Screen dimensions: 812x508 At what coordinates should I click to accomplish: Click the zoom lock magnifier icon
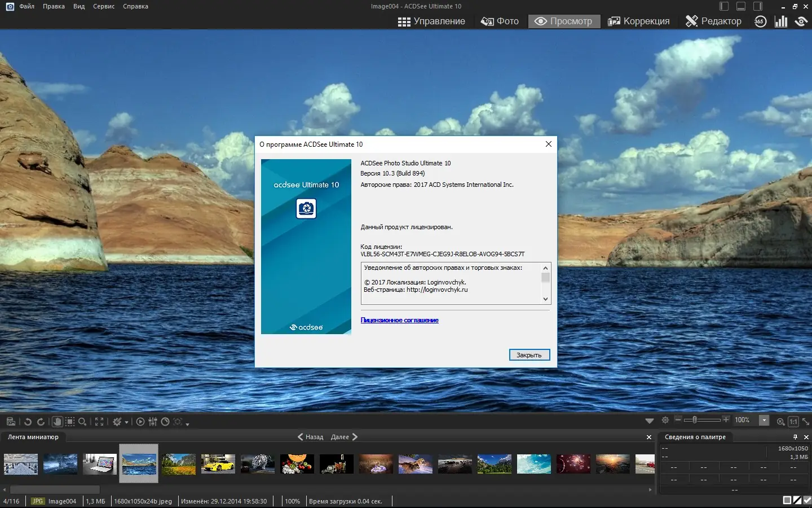pyautogui.click(x=780, y=421)
